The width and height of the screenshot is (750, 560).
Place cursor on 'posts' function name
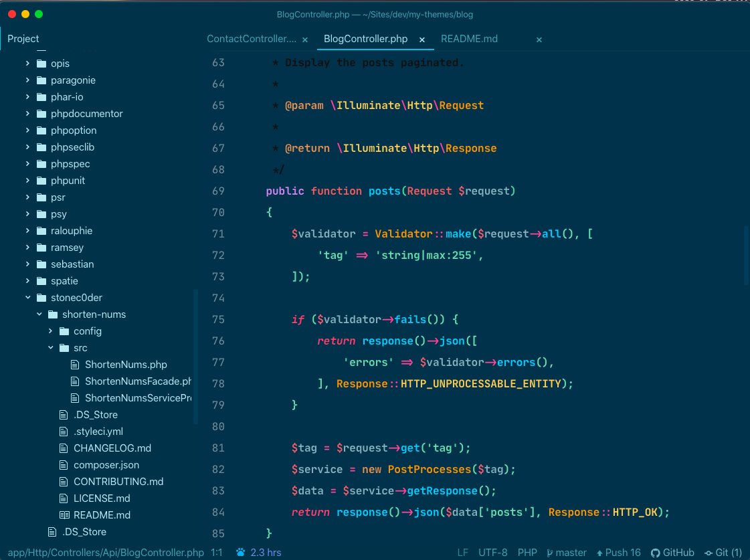384,191
